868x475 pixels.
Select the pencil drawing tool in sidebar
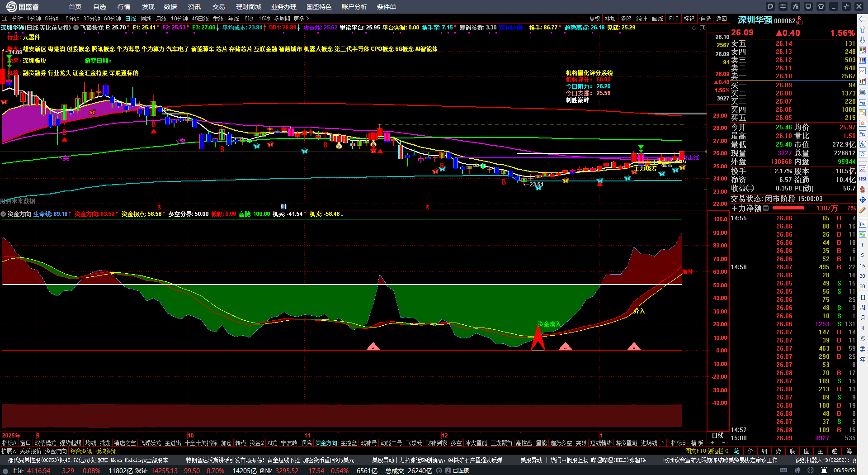(863, 210)
